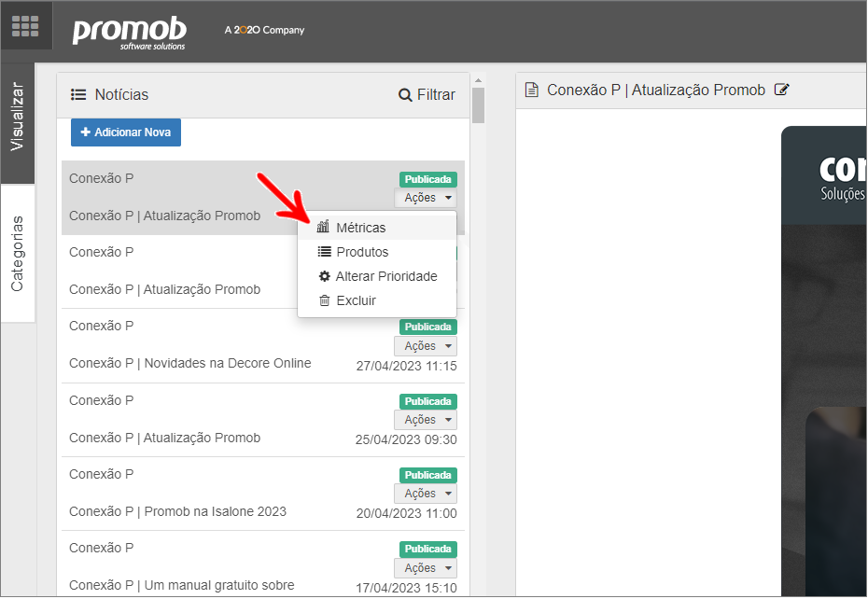
Task: Click the edit pencil icon beside title
Action: [781, 90]
